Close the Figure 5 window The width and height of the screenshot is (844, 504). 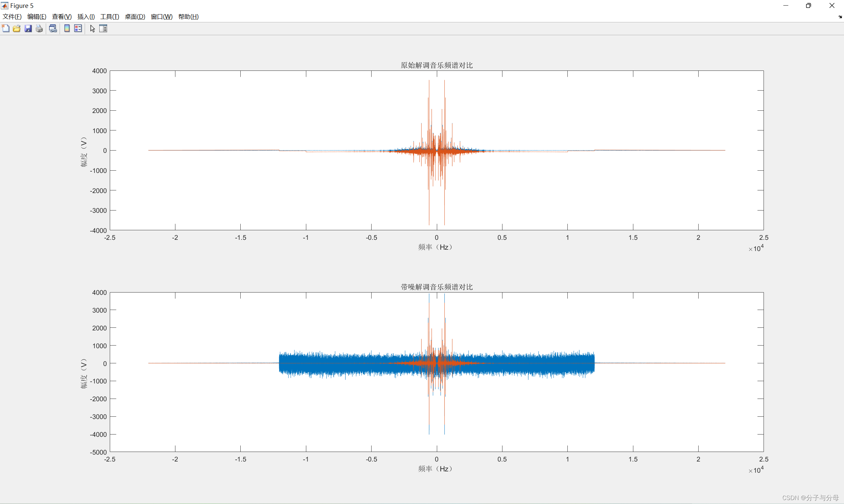pyautogui.click(x=832, y=5)
